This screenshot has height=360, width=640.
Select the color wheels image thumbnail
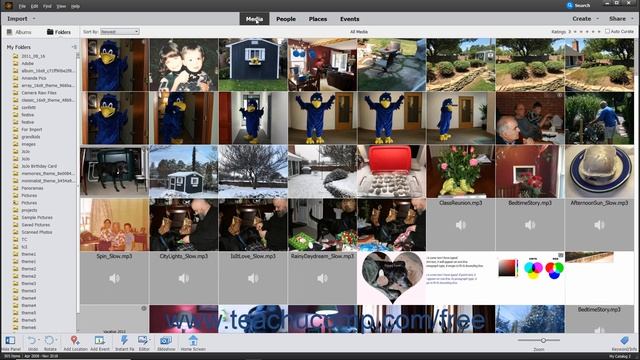click(530, 278)
